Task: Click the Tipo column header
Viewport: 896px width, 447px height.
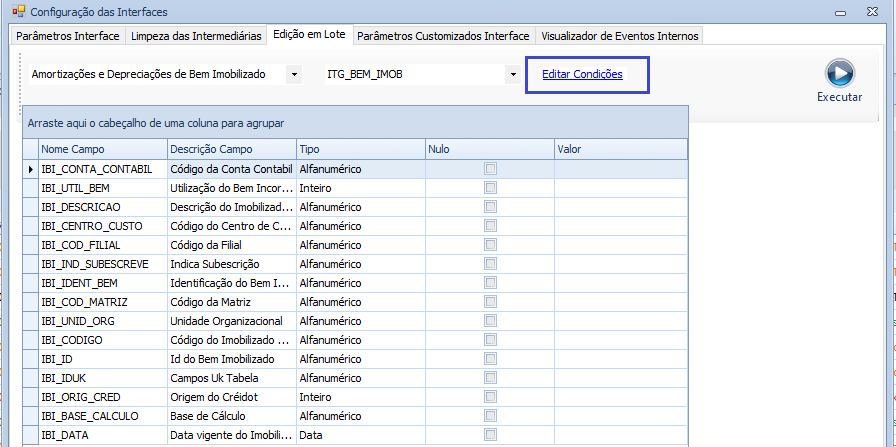Action: coord(360,149)
